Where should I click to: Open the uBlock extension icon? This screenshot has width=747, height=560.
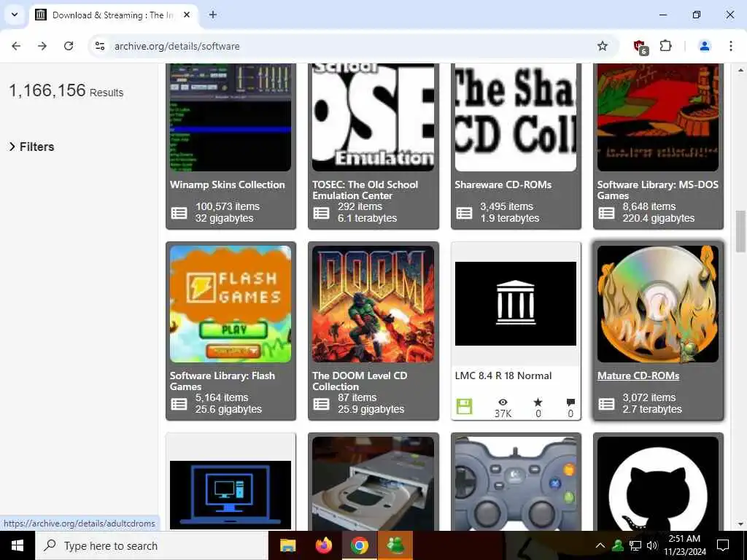pos(640,47)
